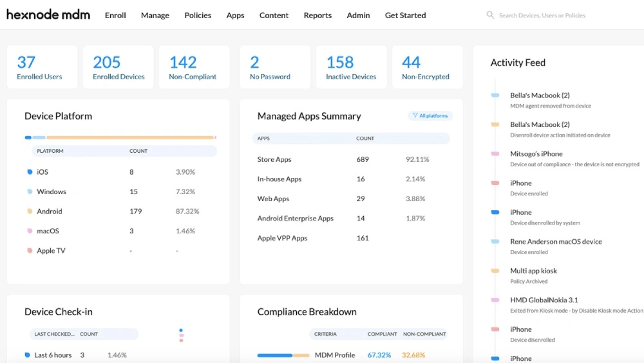Click the MDM Profile compliance progress bar
The width and height of the screenshot is (644, 363).
point(283,355)
